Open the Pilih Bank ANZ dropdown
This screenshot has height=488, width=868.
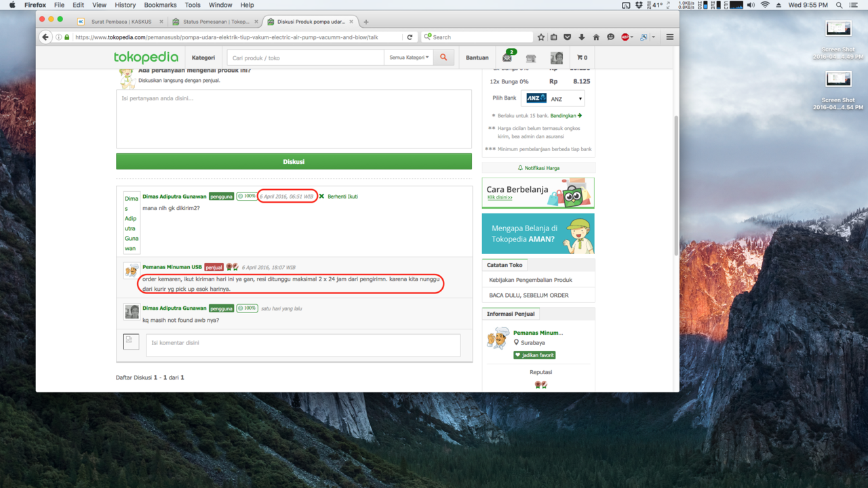(553, 98)
